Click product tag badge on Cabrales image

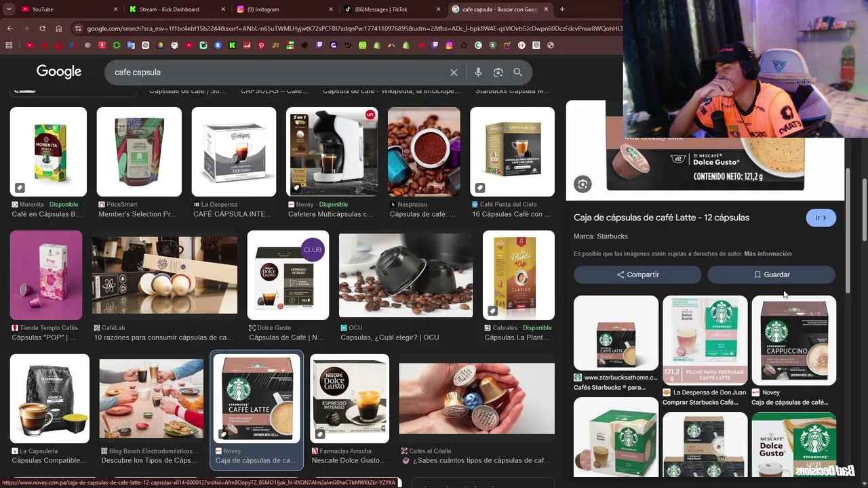point(493,311)
